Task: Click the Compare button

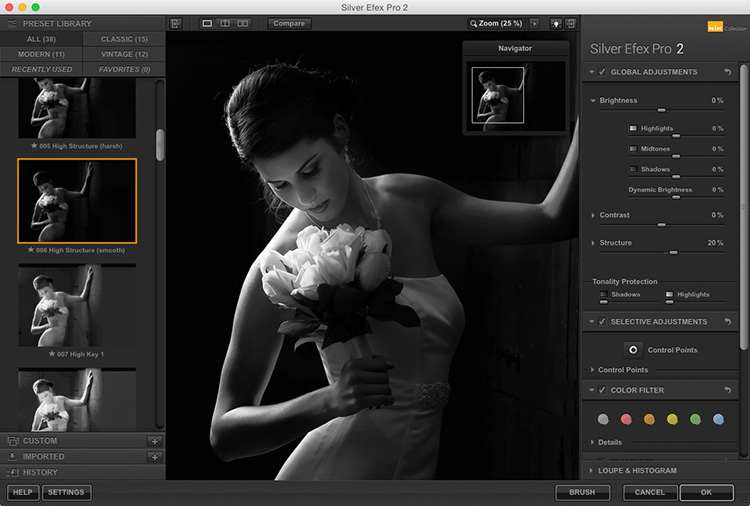Action: point(289,23)
